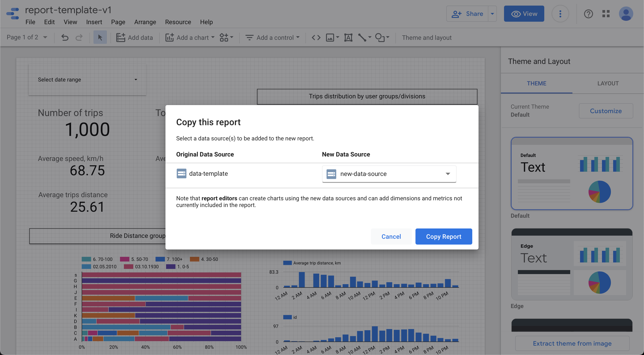Open the Insert menu
The image size is (644, 355).
pos(94,22)
